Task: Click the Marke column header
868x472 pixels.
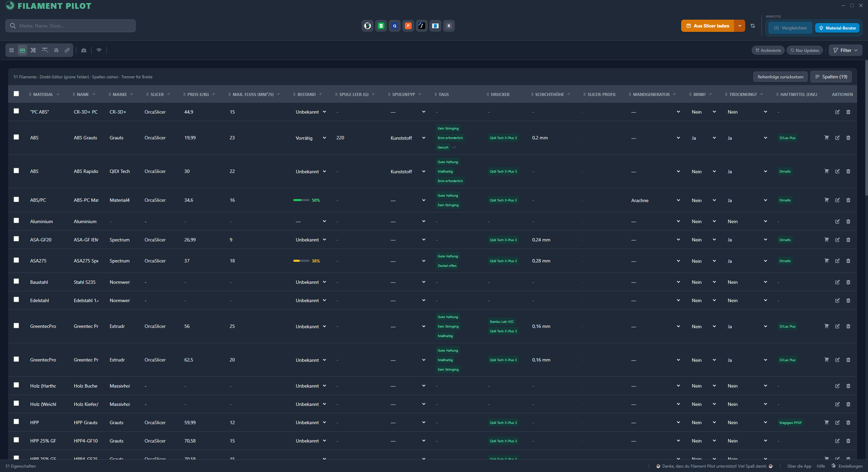Action: click(x=120, y=95)
